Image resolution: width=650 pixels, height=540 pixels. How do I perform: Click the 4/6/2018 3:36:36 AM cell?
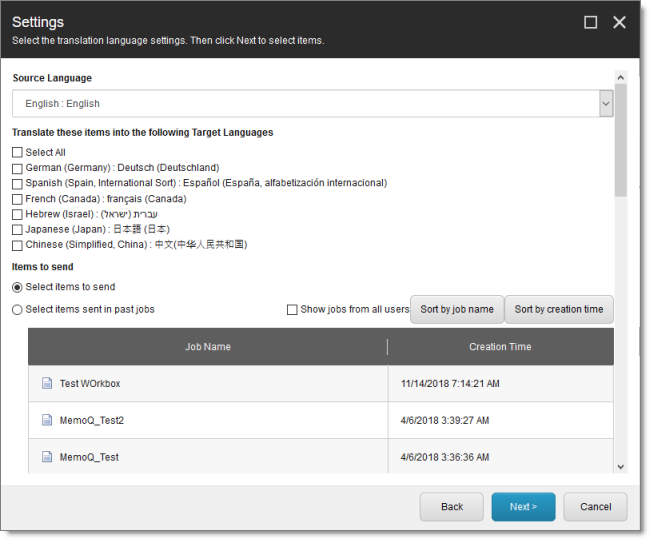[501, 456]
